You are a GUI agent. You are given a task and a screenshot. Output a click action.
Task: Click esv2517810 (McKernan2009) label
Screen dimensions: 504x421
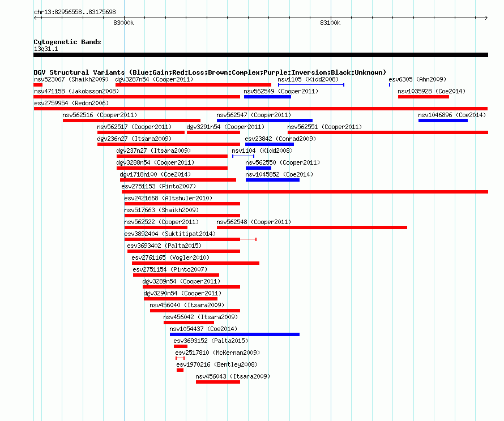(x=217, y=353)
